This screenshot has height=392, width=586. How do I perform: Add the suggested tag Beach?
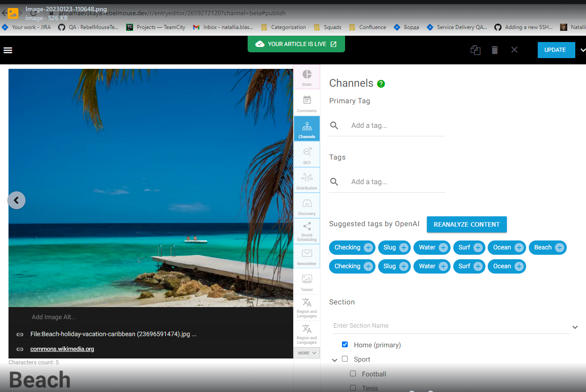548,247
